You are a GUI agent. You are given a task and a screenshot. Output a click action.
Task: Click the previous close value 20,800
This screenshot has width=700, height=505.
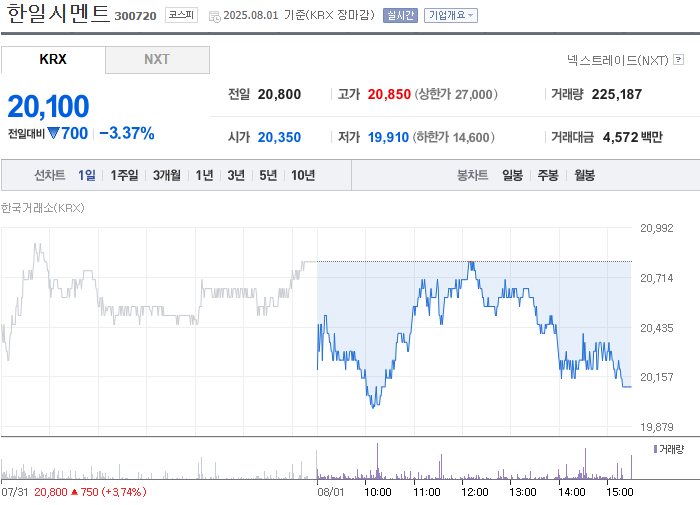click(x=279, y=94)
